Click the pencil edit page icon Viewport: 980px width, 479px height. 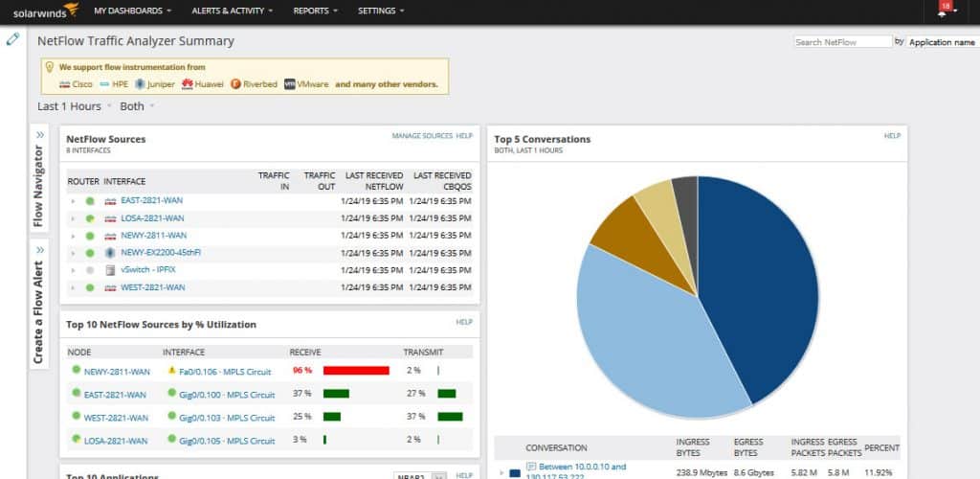[x=12, y=38]
